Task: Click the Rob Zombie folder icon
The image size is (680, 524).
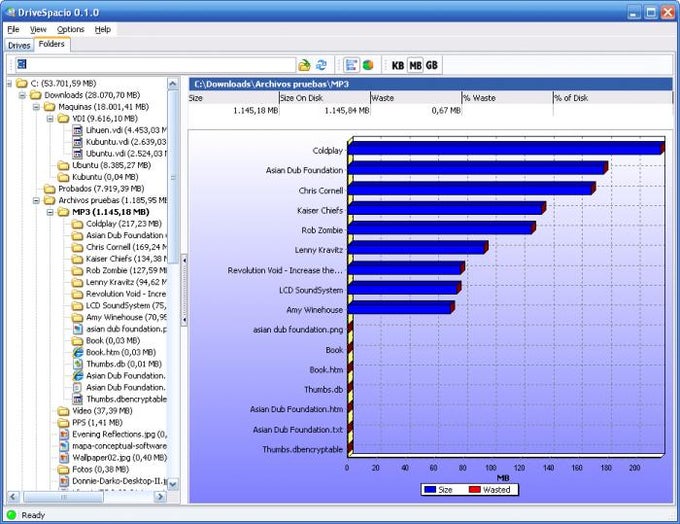Action: (78, 271)
